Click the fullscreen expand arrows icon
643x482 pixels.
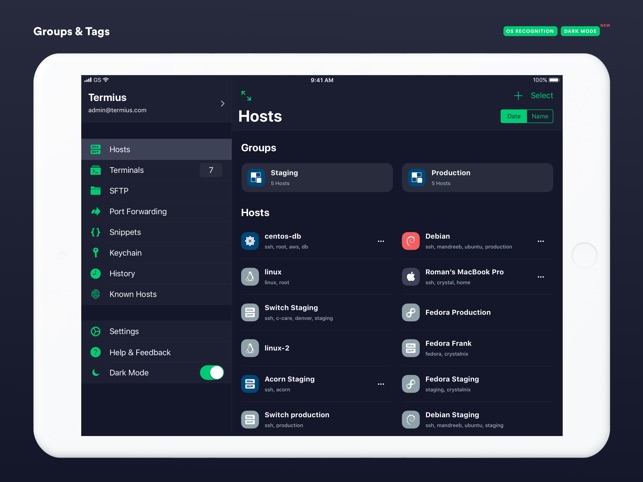tap(246, 96)
